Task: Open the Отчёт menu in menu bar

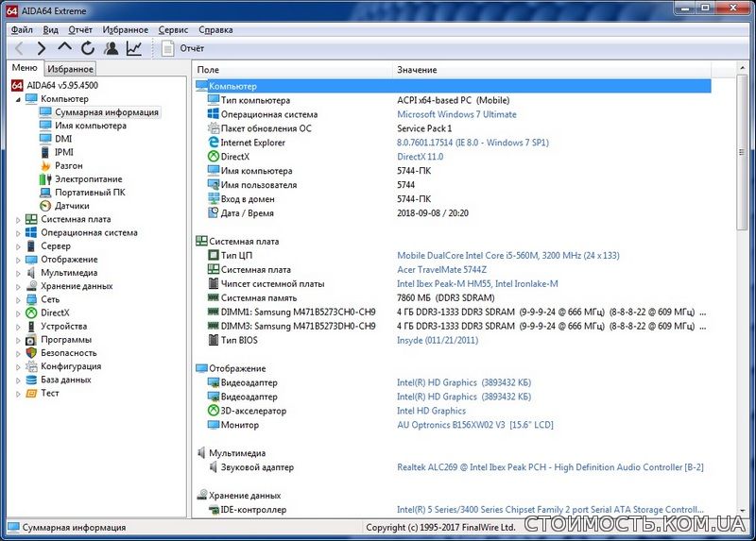Action: 80,30
